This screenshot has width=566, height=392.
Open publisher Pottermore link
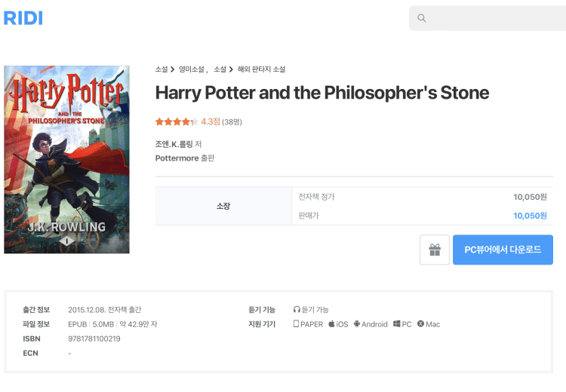tap(177, 158)
